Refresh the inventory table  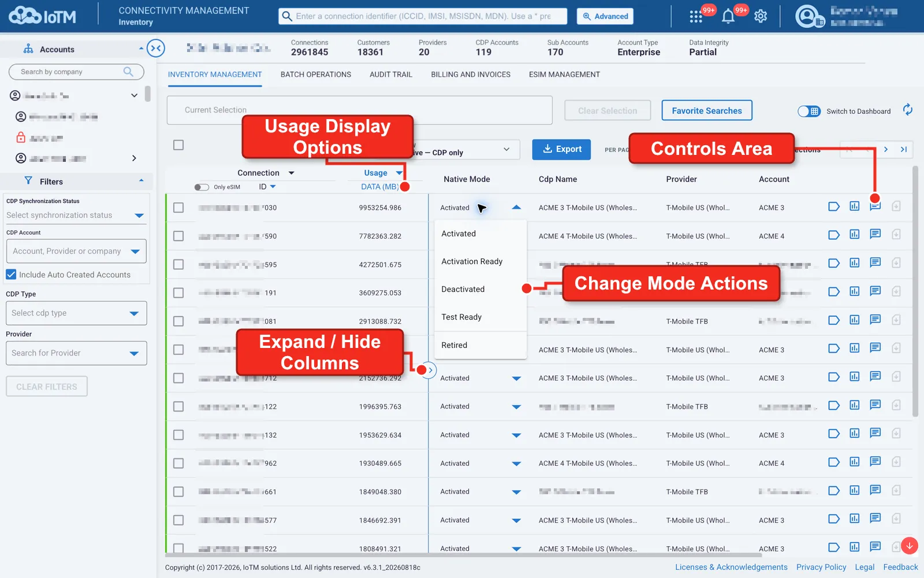point(907,110)
